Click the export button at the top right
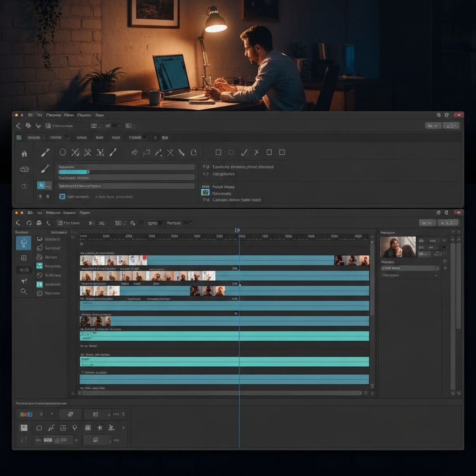The height and width of the screenshot is (476, 476). (x=450, y=125)
